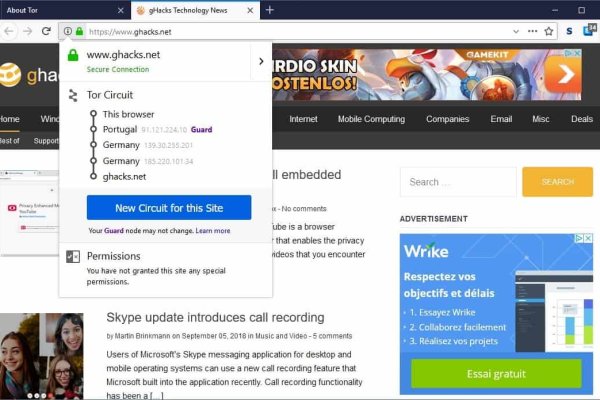Click the green padlock in address bar
This screenshot has width=600, height=400.
pos(78,31)
